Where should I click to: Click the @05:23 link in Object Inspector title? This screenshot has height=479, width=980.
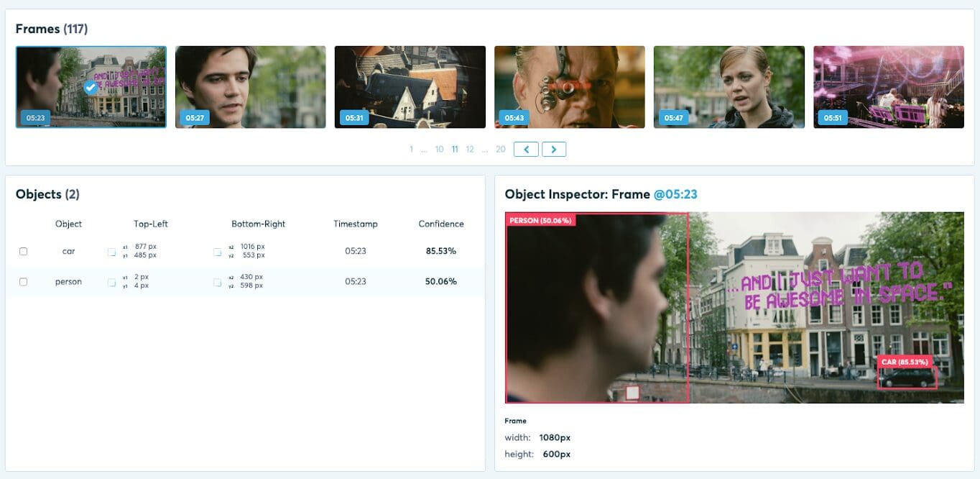tap(675, 194)
